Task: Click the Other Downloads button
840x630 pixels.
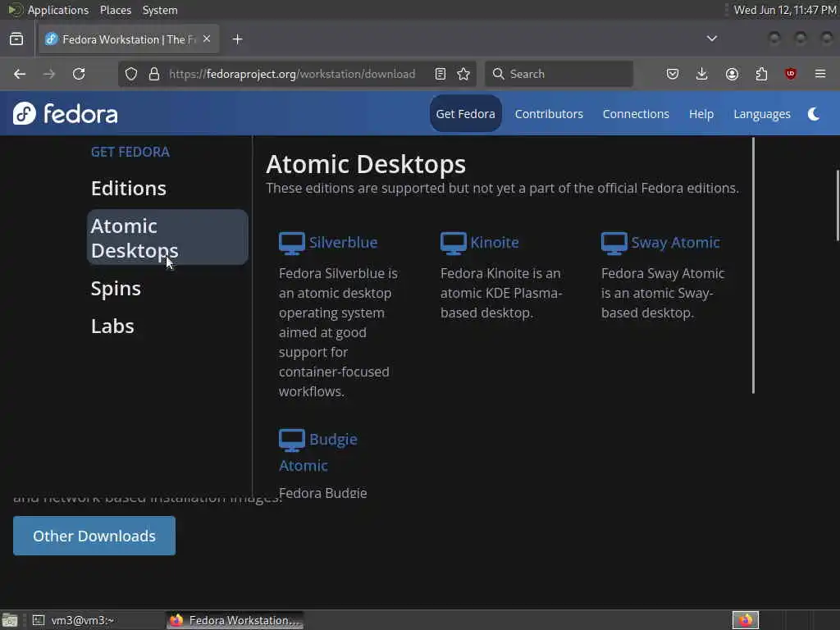Action: [x=94, y=536]
